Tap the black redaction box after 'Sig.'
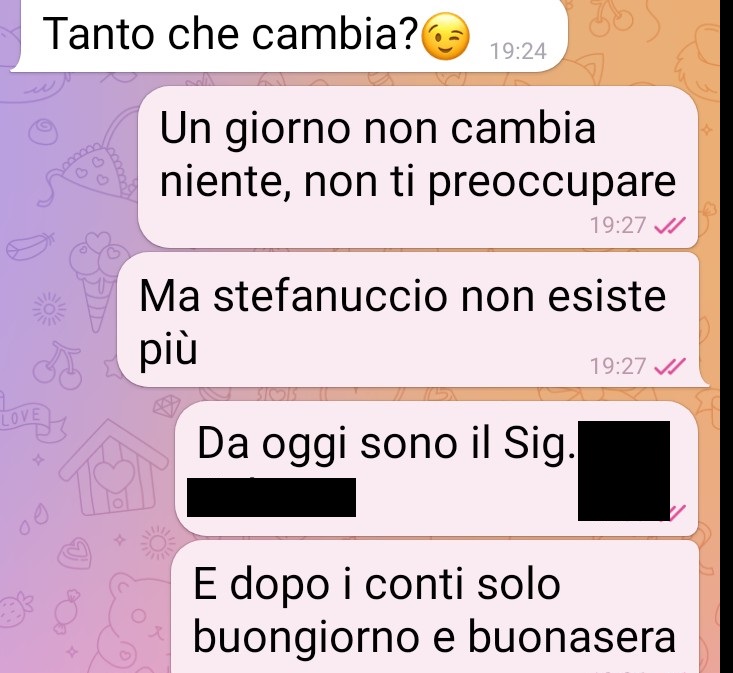Image resolution: width=733 pixels, height=673 pixels. tap(624, 471)
